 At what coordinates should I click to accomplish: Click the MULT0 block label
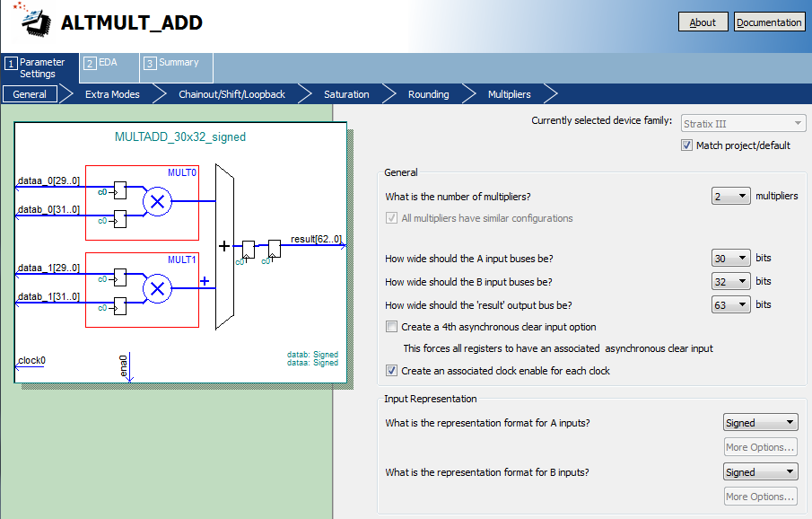182,172
